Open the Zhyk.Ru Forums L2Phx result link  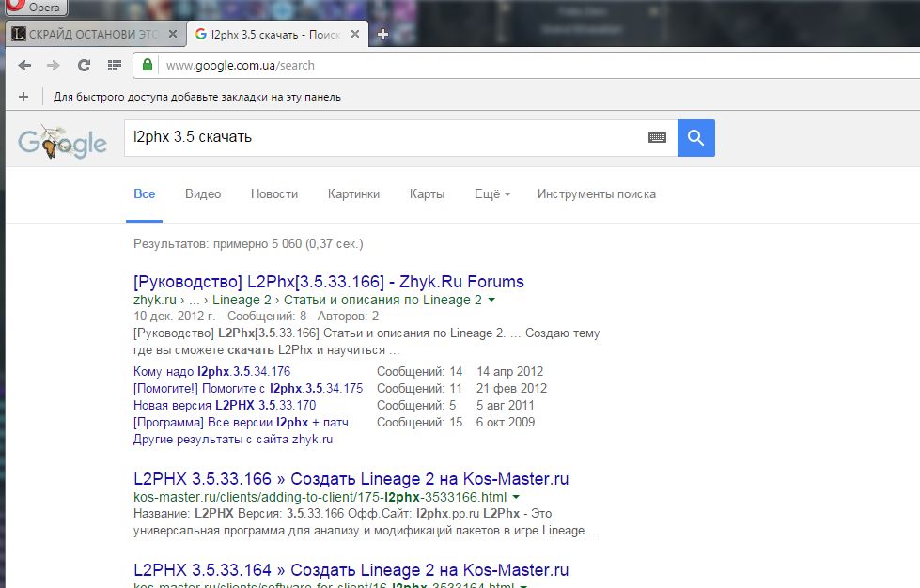(x=329, y=282)
